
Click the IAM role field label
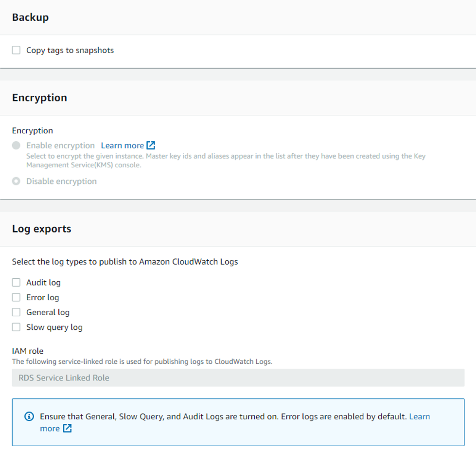tap(28, 351)
